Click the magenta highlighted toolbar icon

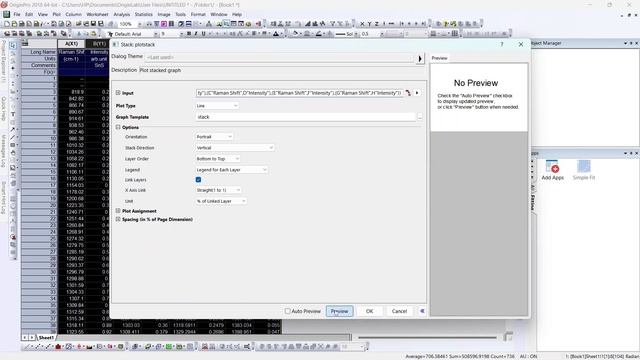pos(164,24)
